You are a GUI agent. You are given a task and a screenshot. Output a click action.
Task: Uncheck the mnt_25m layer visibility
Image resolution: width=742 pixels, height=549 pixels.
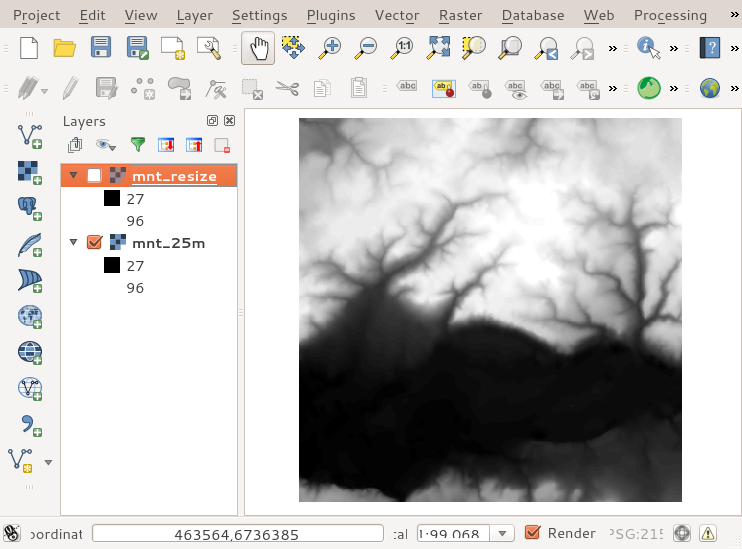[x=95, y=242]
